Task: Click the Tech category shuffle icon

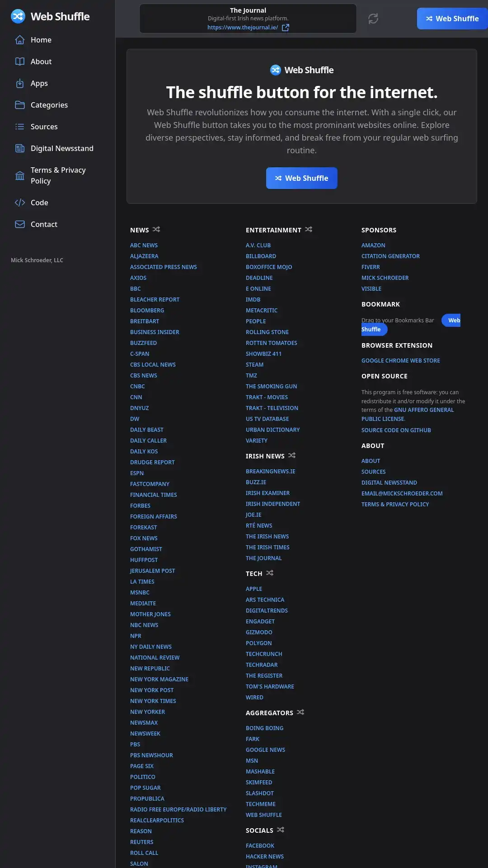Action: [x=270, y=573]
